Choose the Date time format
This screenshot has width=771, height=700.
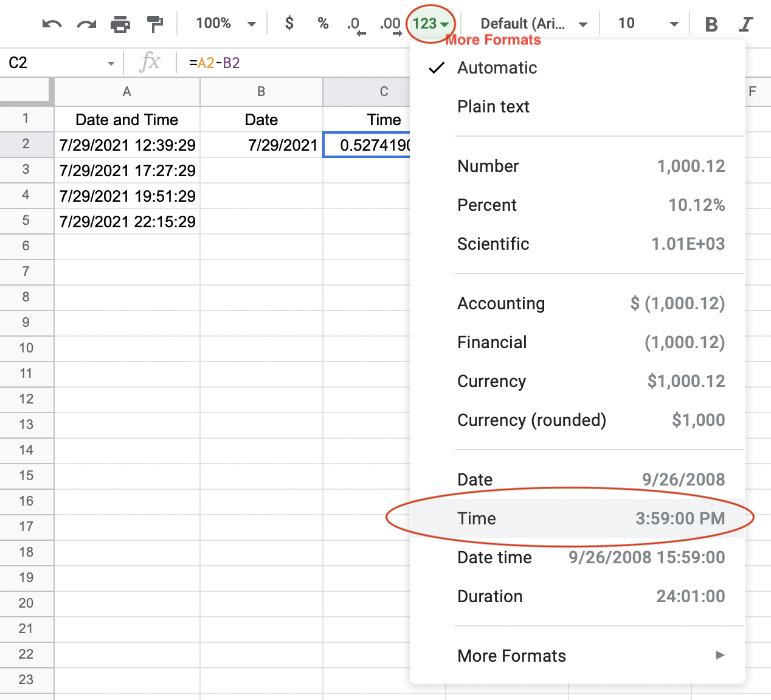coord(578,557)
